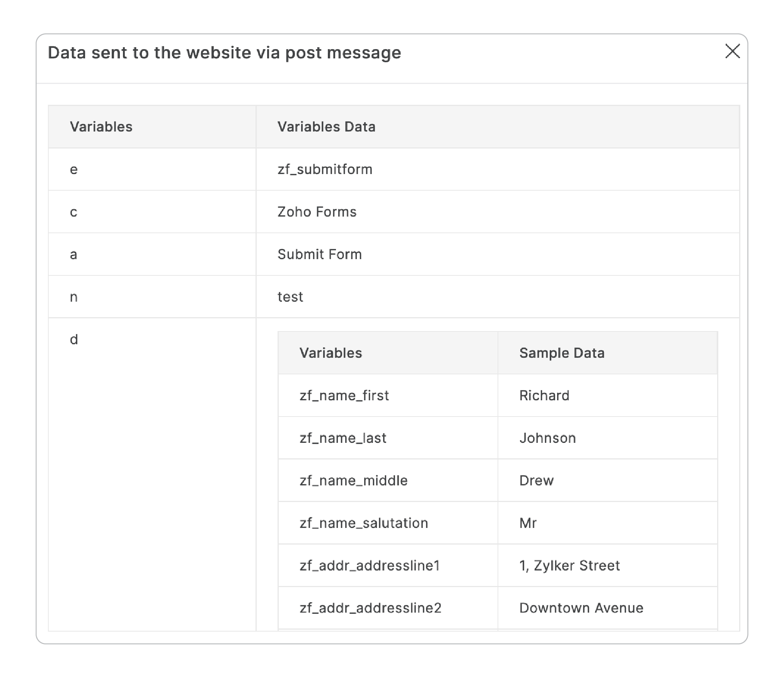Click the Zoho Forms value

tap(317, 212)
